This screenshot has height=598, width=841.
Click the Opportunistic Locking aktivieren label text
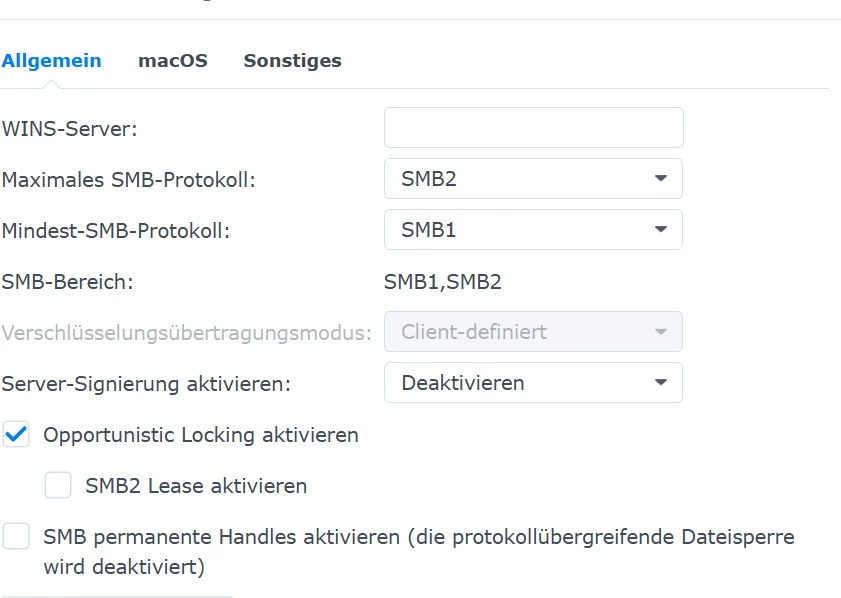point(201,435)
